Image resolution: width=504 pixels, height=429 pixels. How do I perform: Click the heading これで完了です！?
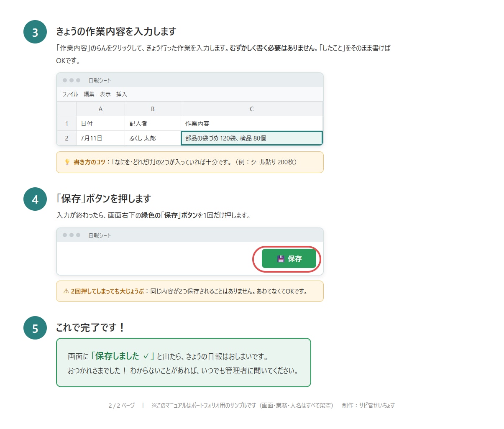click(90, 327)
